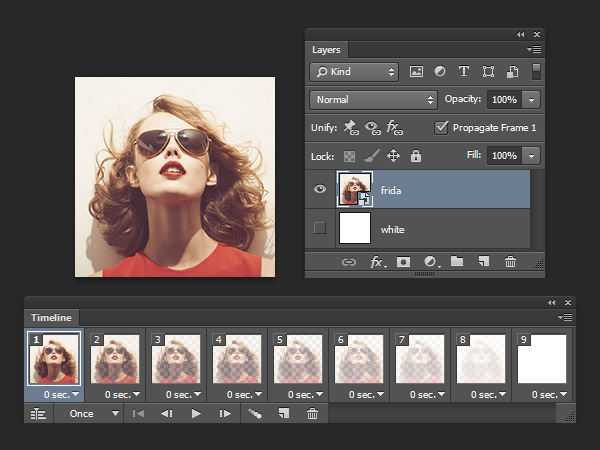The height and width of the screenshot is (450, 600).
Task: Lock all with the padlock icon
Action: (416, 156)
